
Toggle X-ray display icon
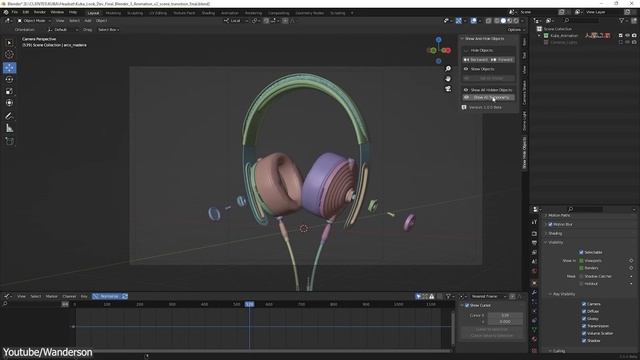[x=488, y=20]
